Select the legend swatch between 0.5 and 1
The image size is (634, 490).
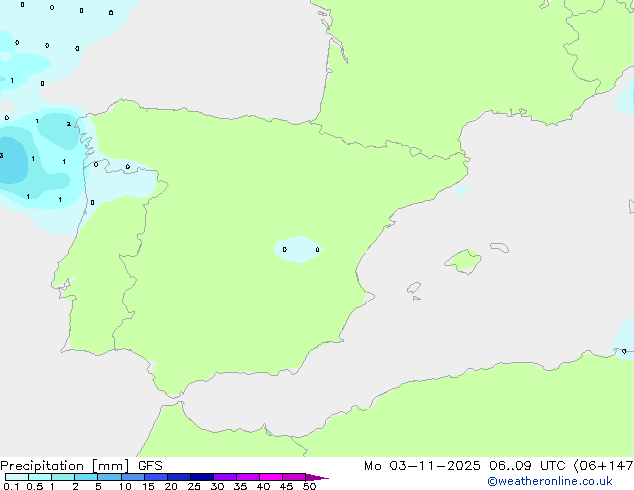40,477
